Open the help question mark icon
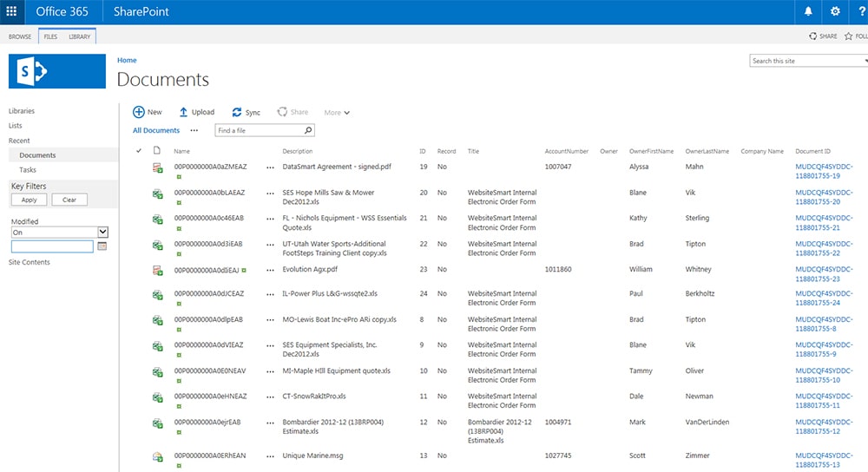The width and height of the screenshot is (868, 472). point(862,11)
